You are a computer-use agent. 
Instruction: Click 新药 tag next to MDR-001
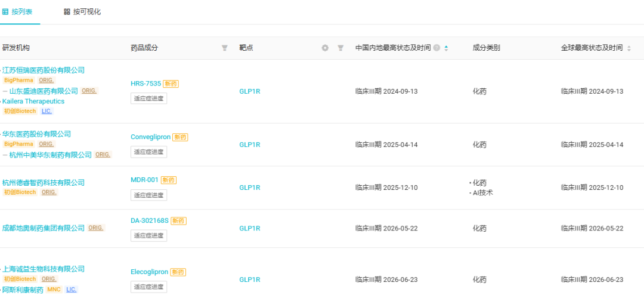168,180
